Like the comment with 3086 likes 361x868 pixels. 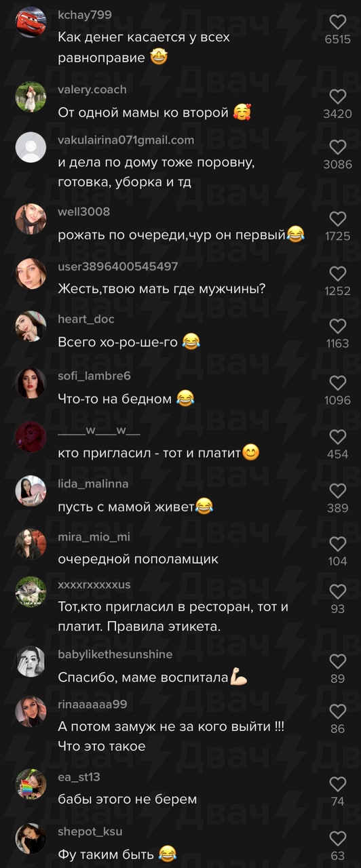[337, 147]
